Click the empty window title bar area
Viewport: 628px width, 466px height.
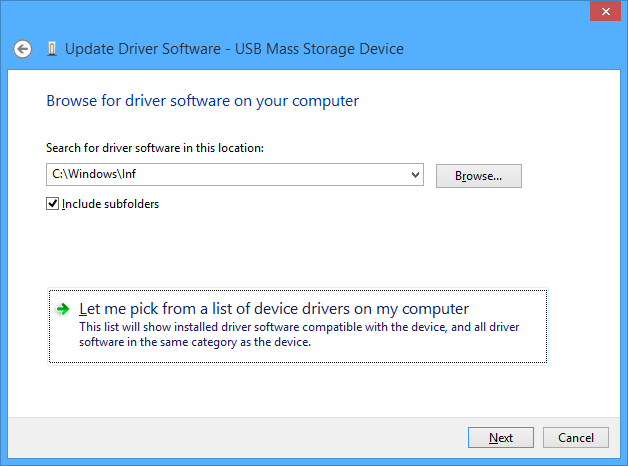300,12
